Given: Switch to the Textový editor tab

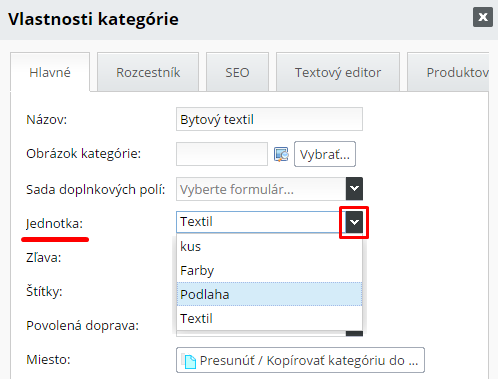Looking at the screenshot, I should (x=338, y=72).
